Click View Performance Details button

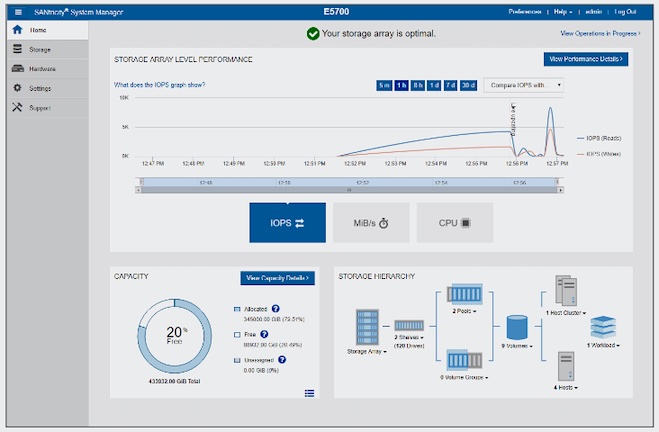(585, 59)
